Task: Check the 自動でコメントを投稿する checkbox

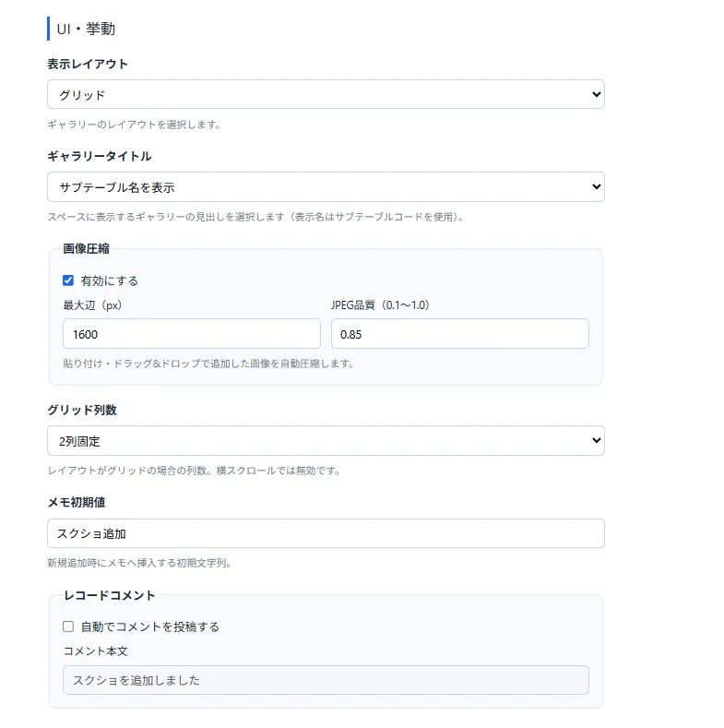Action: pyautogui.click(x=68, y=627)
